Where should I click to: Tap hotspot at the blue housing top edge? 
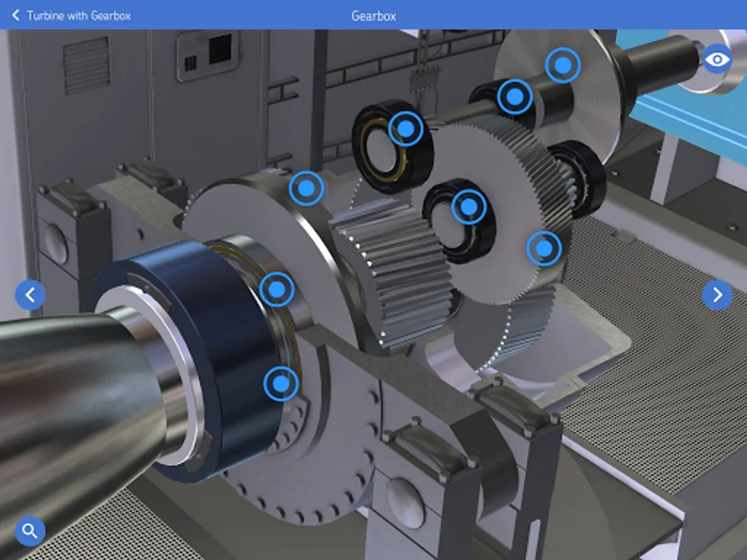coord(276,289)
